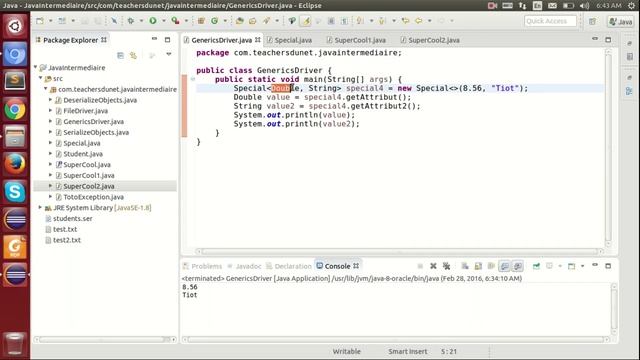640x360 pixels.
Task: Open Sublime Text from the launcher
Action: (15, 81)
